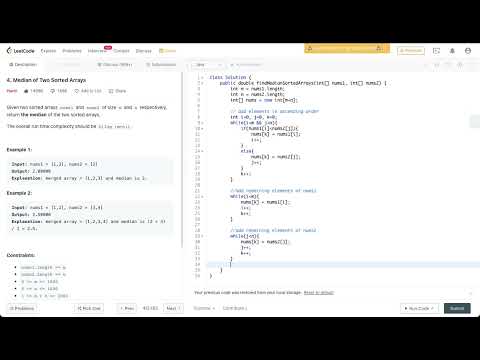This screenshot has height=360, width=480.
Task: Open the Java language dropdown
Action: (x=209, y=65)
